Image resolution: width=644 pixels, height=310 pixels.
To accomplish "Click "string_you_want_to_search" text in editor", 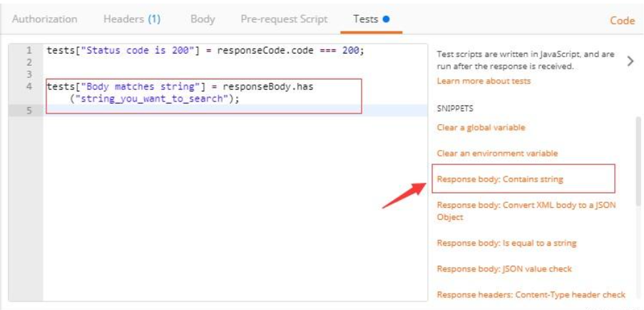I will pyautogui.click(x=151, y=99).
